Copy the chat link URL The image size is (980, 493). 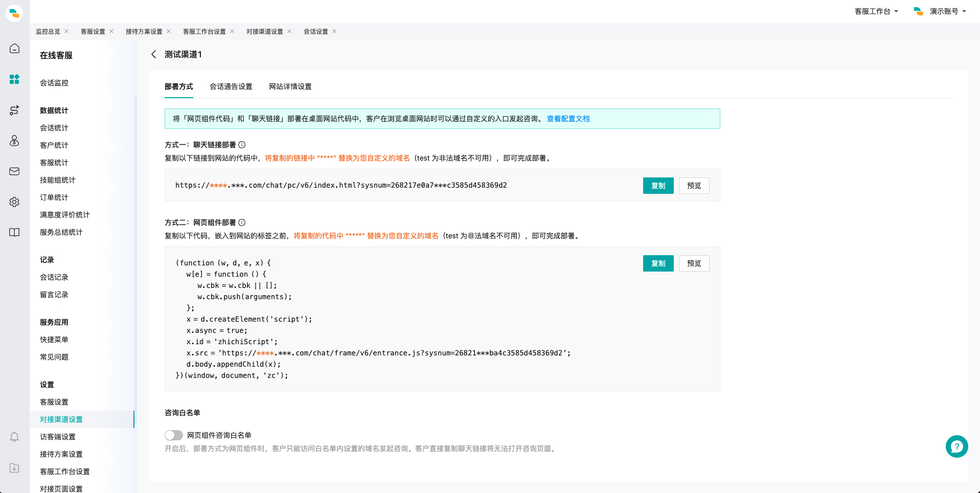[x=658, y=186]
